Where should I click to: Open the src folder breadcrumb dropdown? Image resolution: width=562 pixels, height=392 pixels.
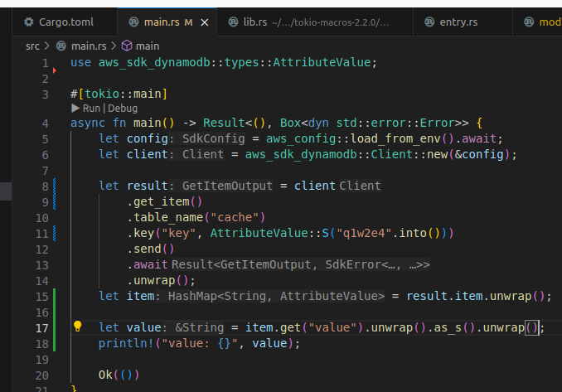coord(34,46)
